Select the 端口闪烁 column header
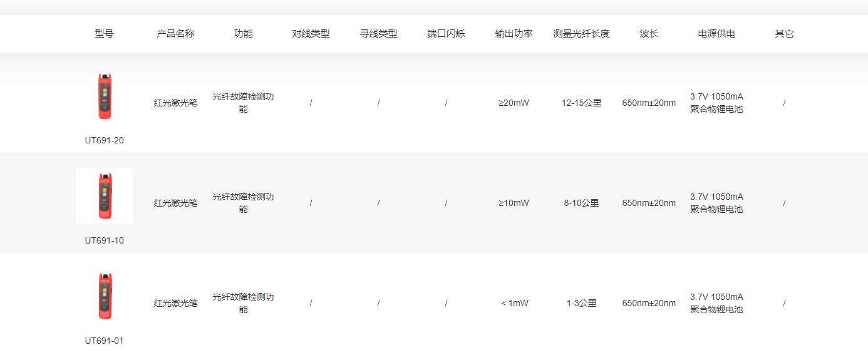The width and height of the screenshot is (868, 360). (446, 34)
